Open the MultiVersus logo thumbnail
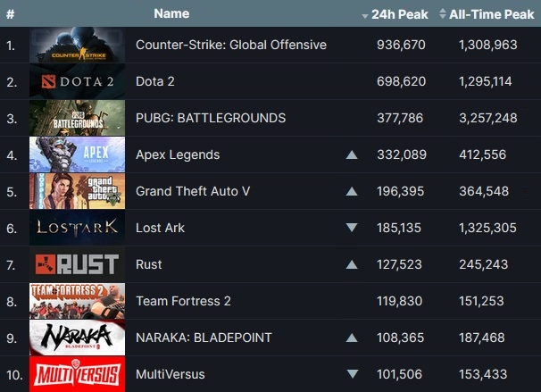 click(x=76, y=374)
